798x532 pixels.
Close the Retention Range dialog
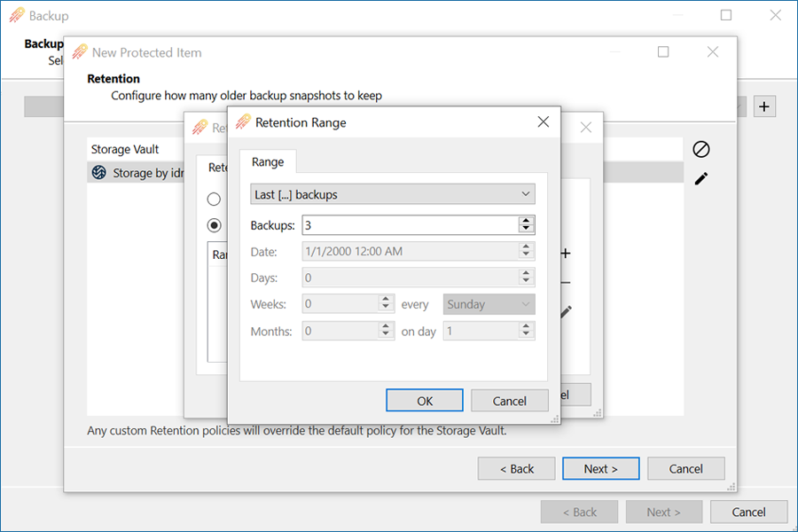(x=543, y=121)
